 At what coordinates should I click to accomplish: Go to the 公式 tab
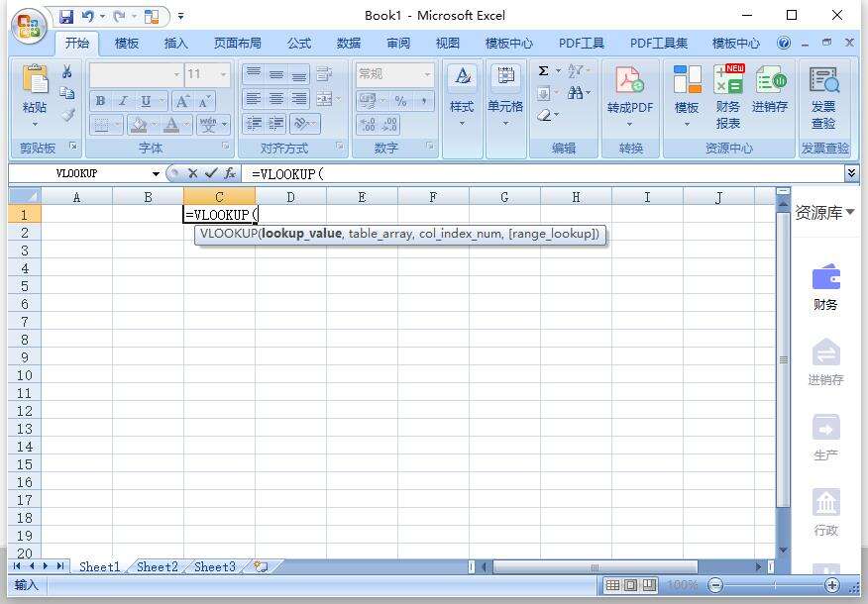pyautogui.click(x=299, y=43)
